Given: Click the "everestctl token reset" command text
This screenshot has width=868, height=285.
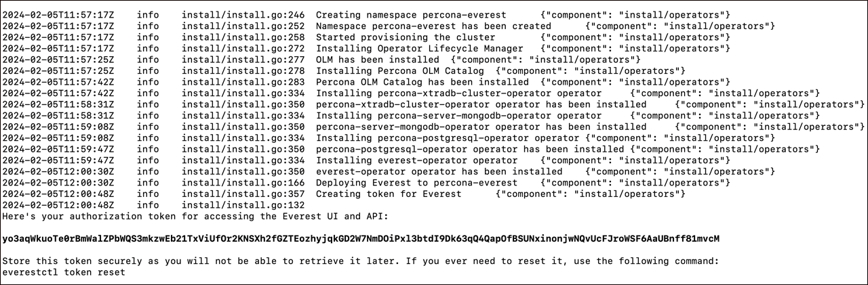Looking at the screenshot, I should point(63,272).
